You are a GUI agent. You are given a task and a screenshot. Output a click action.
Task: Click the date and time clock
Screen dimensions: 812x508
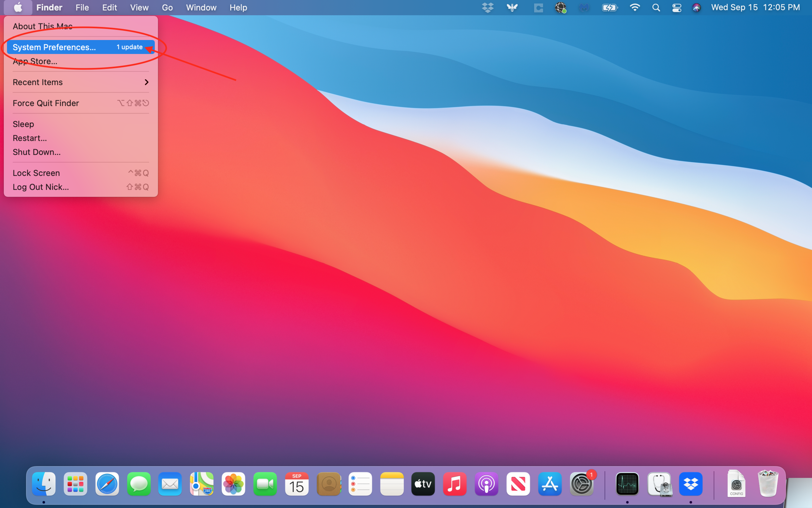click(755, 7)
